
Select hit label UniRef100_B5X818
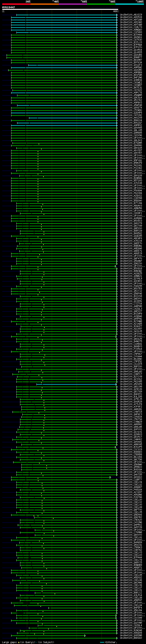[x=131, y=268]
